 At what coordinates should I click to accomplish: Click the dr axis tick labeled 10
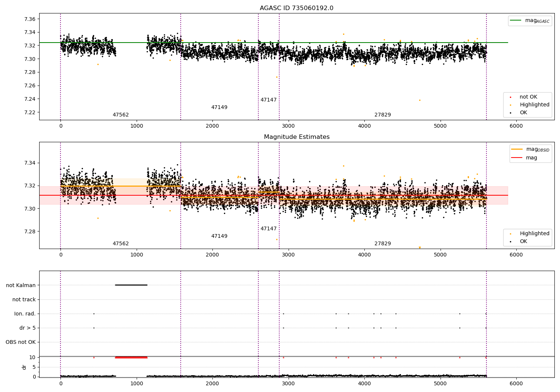point(32,357)
